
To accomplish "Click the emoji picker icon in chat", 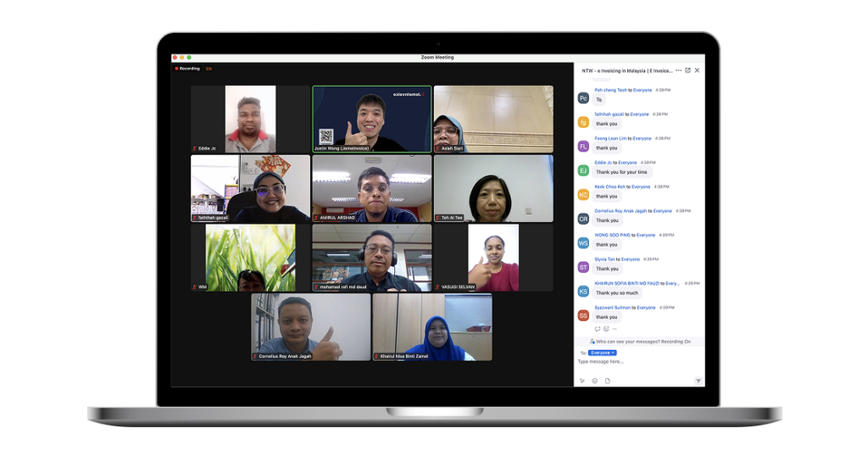I will 594,381.
